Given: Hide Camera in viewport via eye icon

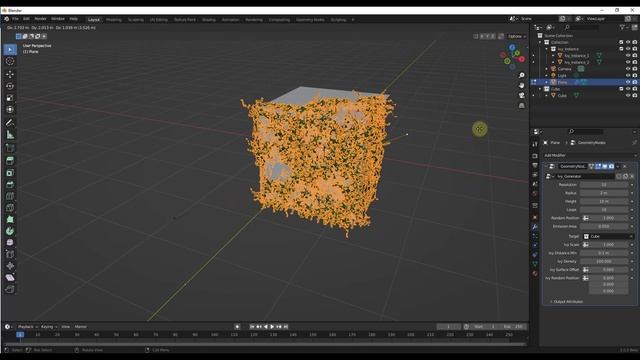Looking at the screenshot, I should click(x=628, y=69).
